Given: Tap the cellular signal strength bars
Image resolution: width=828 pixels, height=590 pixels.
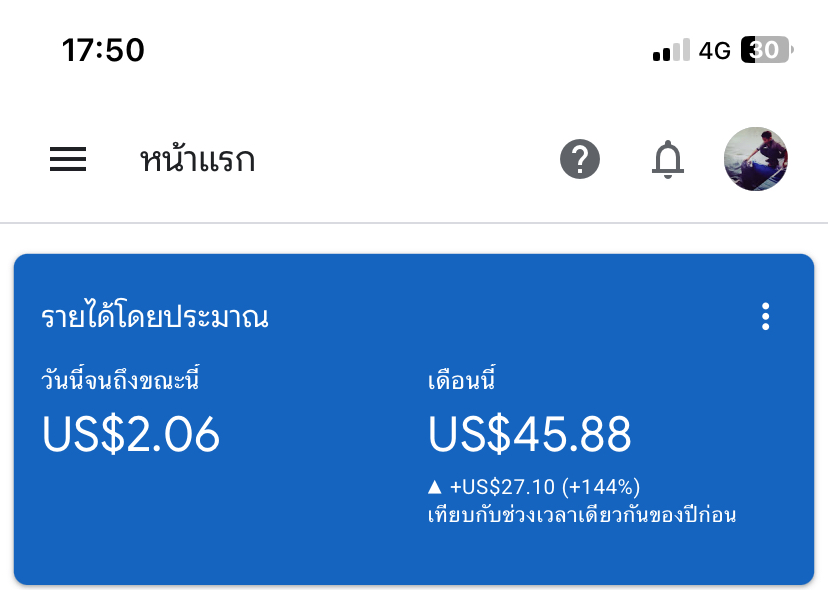Looking at the screenshot, I should pyautogui.click(x=671, y=51).
